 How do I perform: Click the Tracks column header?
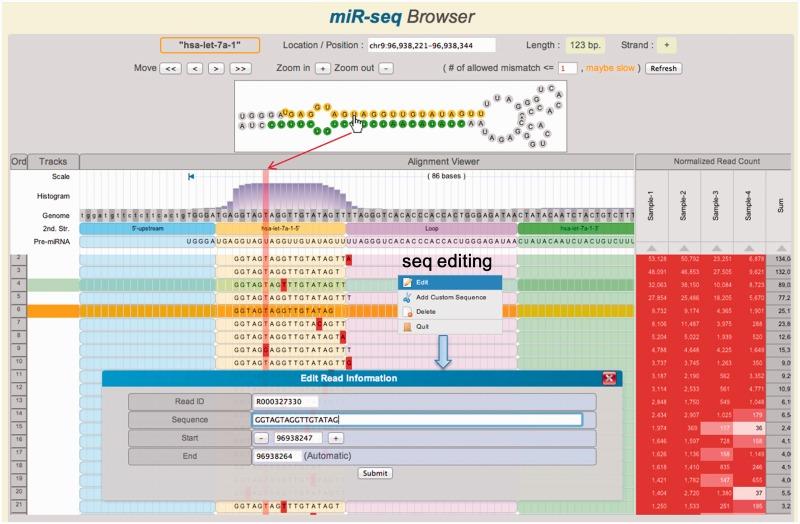[x=53, y=162]
